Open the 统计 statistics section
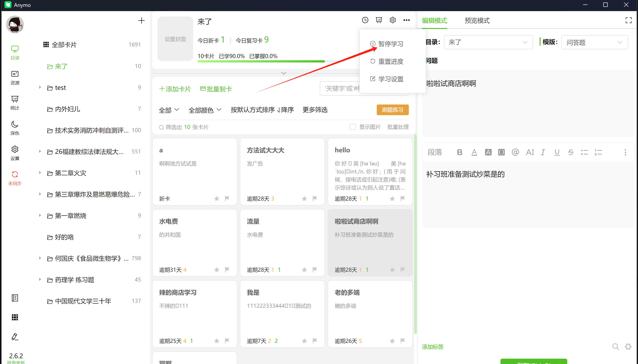Screen dimensions: 638x364 [15, 103]
